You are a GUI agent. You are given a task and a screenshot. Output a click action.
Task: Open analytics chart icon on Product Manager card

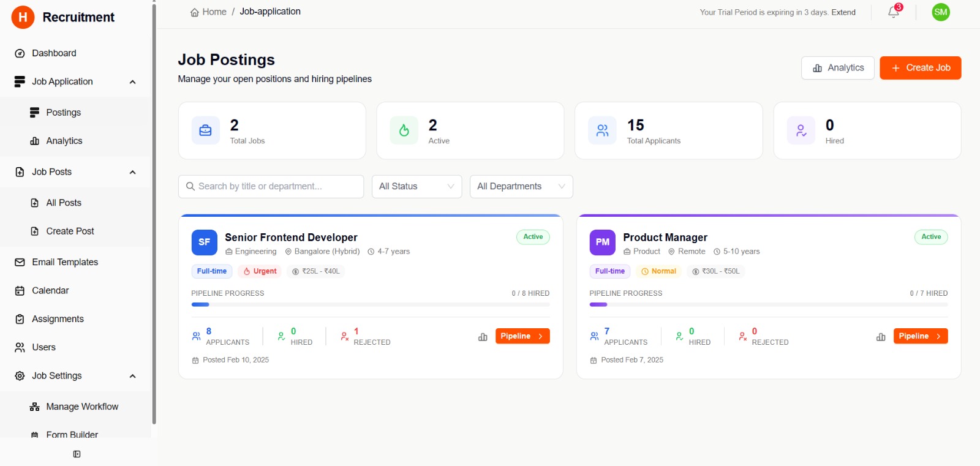(x=881, y=337)
